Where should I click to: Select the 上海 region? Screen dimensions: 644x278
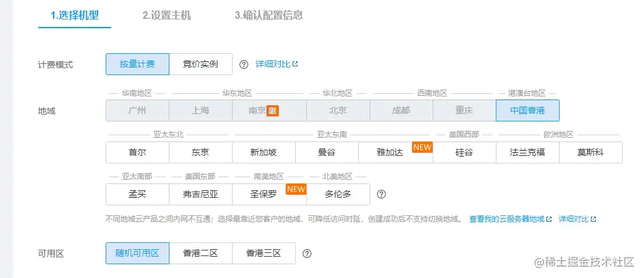click(201, 111)
